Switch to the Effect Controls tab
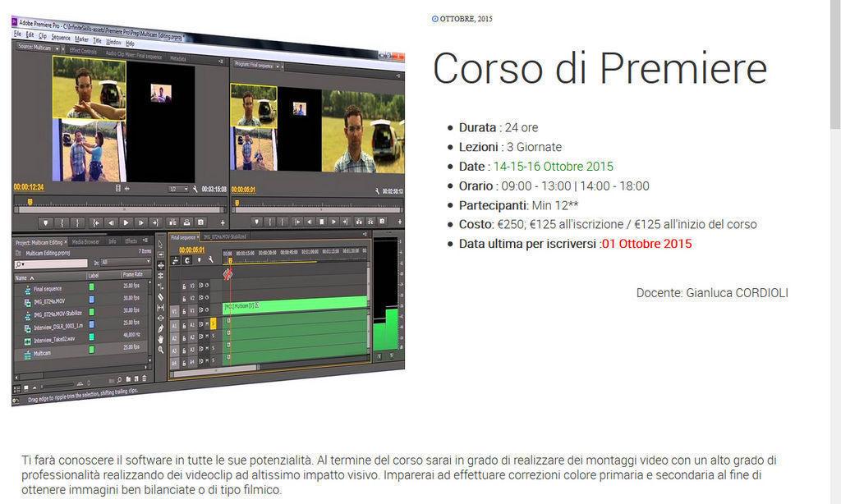 [83, 51]
